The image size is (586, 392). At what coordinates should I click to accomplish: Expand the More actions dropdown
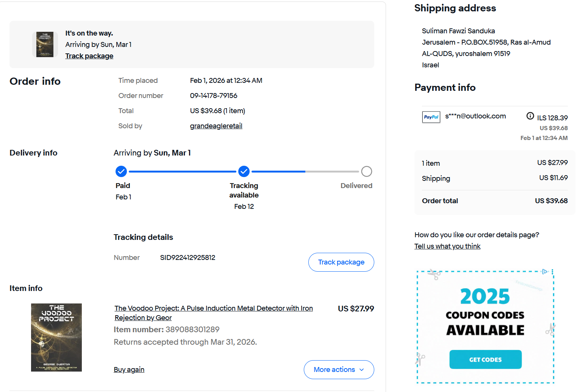(339, 370)
